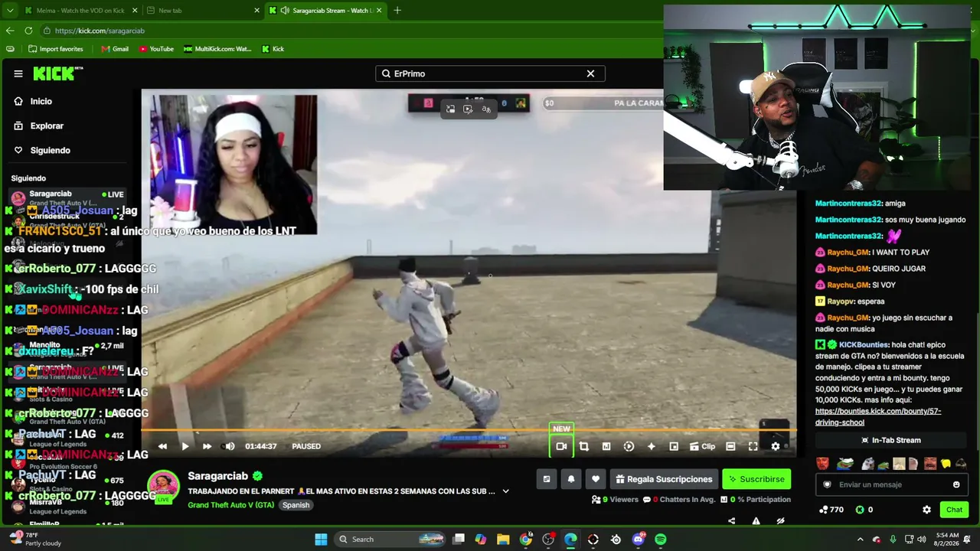Click the orange stream progress bar

coord(469,430)
